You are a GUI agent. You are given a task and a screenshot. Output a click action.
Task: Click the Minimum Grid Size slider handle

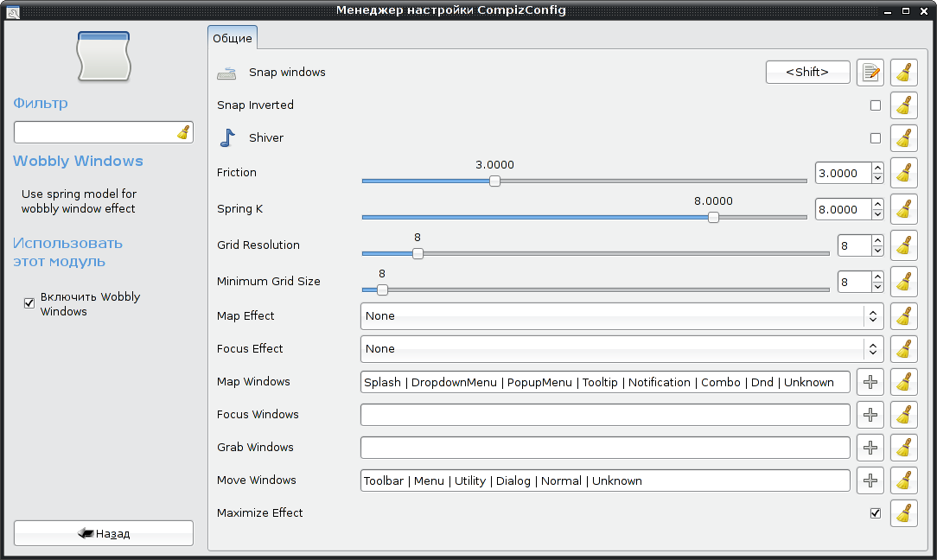382,290
